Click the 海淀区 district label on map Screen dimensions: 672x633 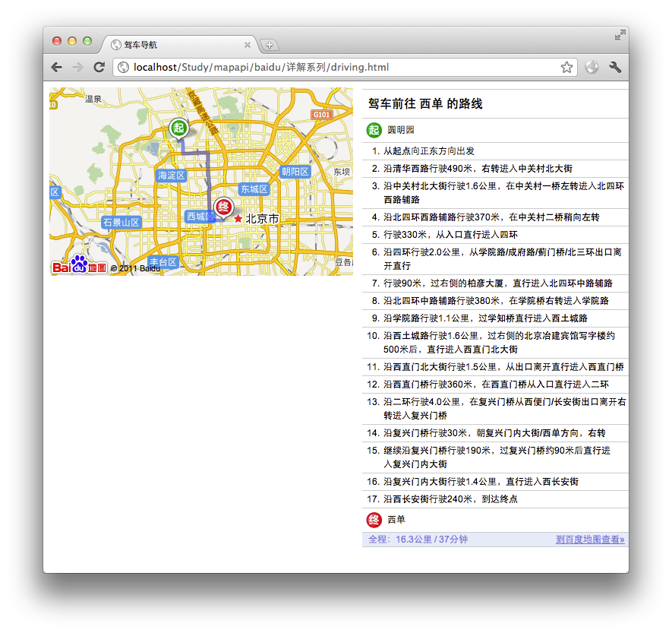172,175
